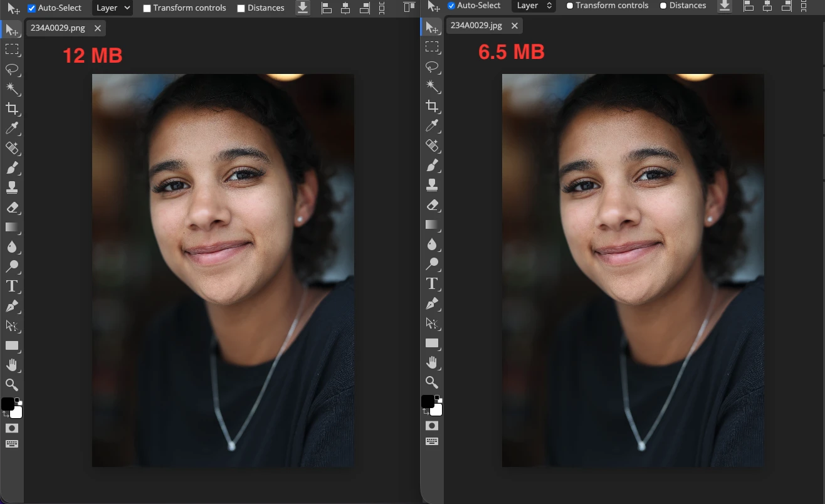This screenshot has width=825, height=504.
Task: Select the Pen tool
Action: [x=13, y=306]
